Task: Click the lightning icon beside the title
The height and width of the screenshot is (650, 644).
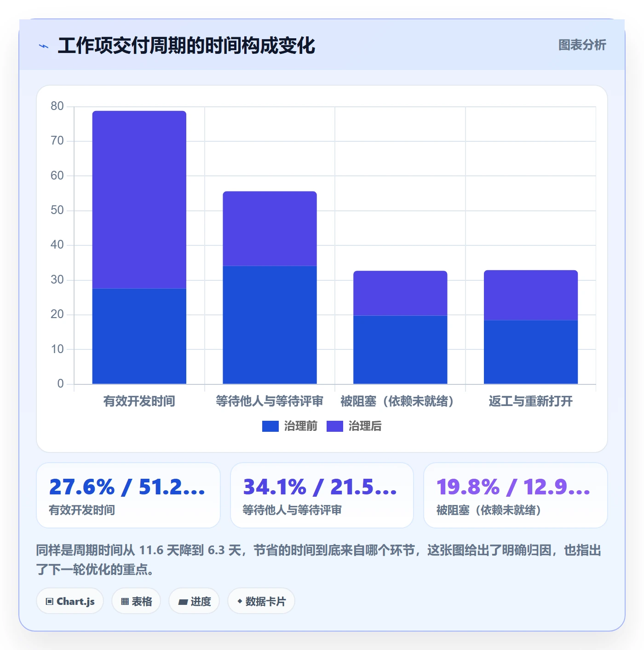Action: pos(44,46)
